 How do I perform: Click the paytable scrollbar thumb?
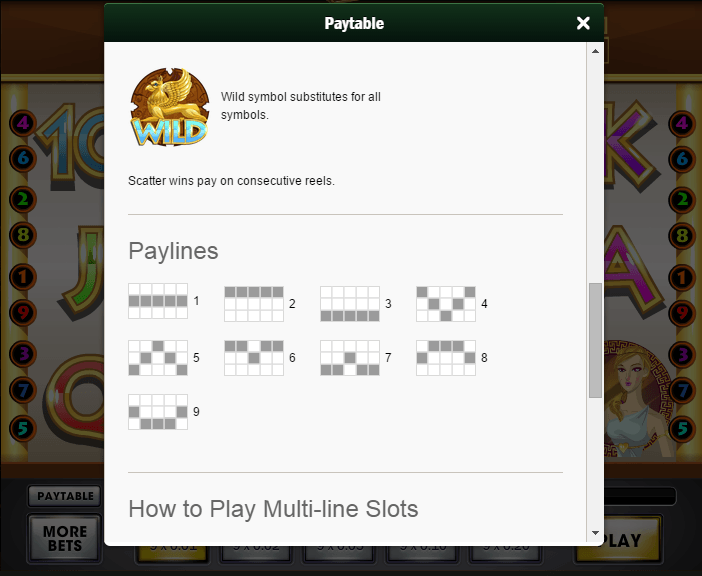595,340
